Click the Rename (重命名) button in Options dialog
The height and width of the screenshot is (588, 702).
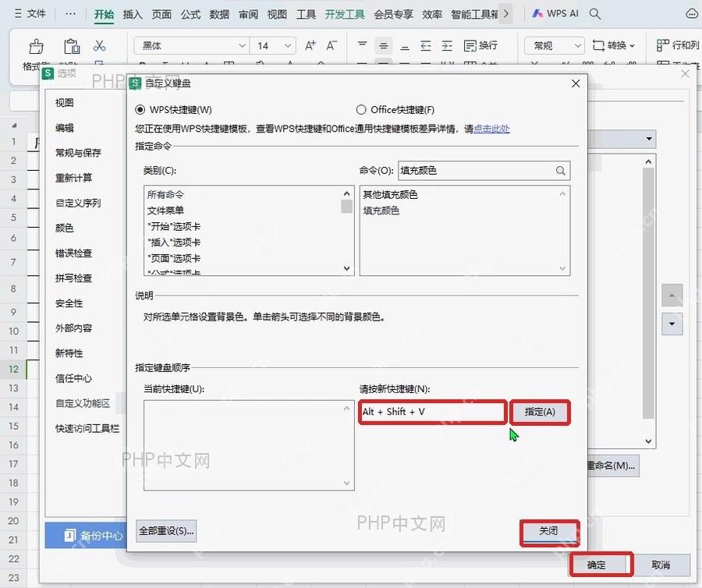[613, 466]
